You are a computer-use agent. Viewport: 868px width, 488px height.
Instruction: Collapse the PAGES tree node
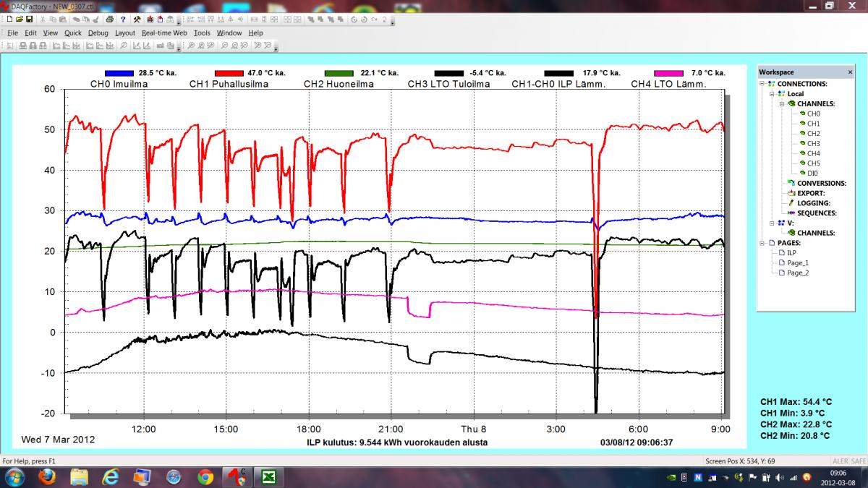click(762, 243)
